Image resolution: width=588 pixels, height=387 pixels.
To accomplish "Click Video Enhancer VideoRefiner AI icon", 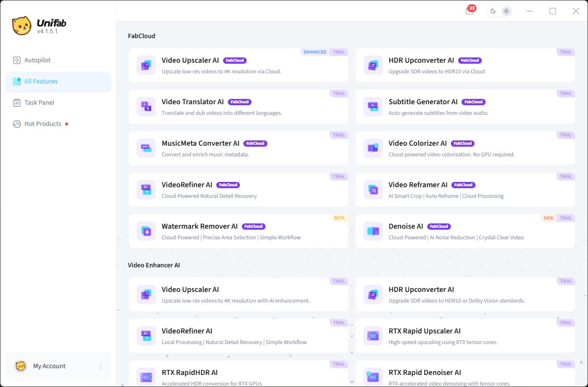I will pos(146,336).
